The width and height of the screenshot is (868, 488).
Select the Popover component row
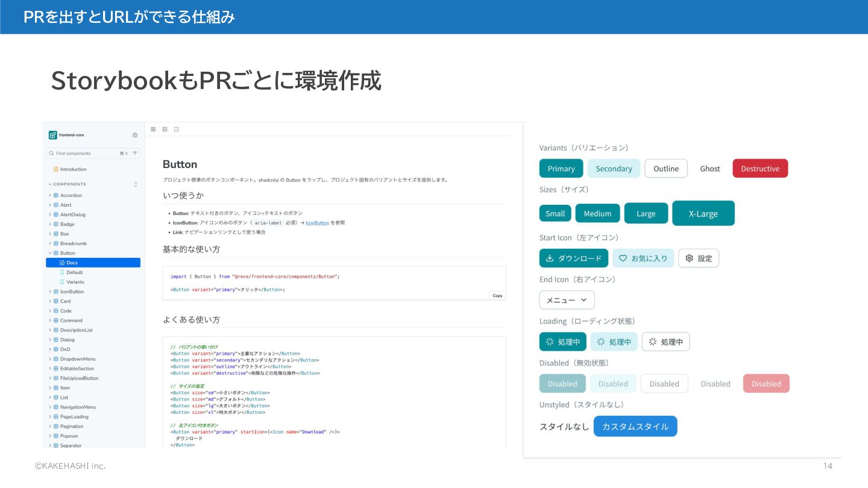93,436
